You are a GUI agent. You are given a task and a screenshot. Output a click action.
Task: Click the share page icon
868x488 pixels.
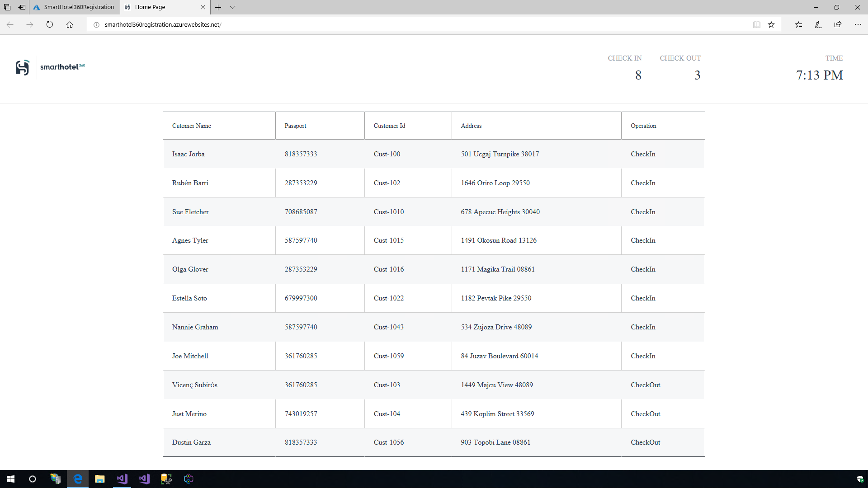click(838, 25)
